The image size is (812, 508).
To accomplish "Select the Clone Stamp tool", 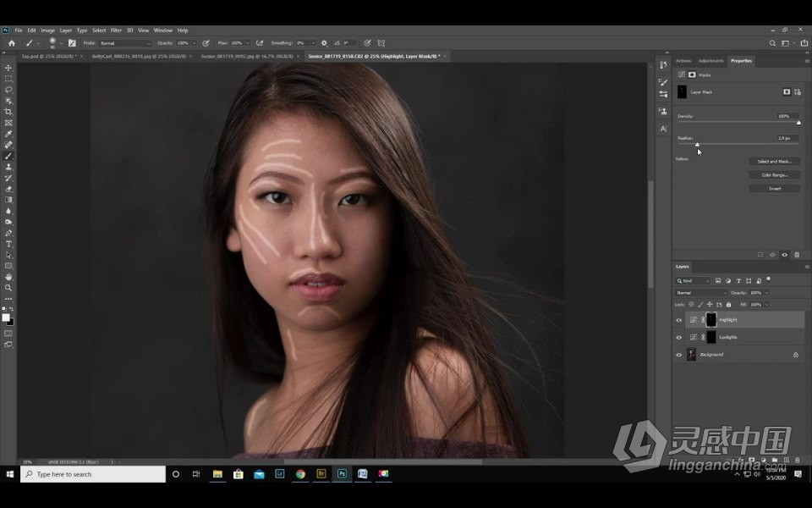I will pyautogui.click(x=8, y=167).
